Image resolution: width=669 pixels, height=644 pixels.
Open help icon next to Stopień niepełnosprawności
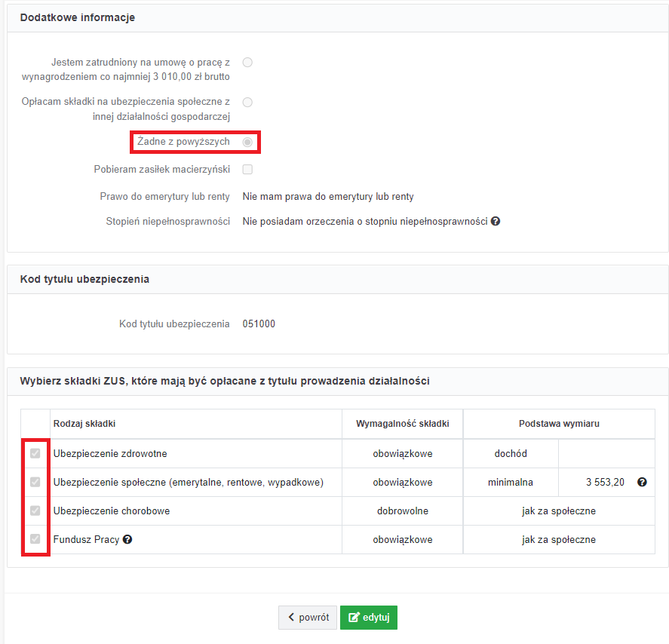pyautogui.click(x=496, y=221)
